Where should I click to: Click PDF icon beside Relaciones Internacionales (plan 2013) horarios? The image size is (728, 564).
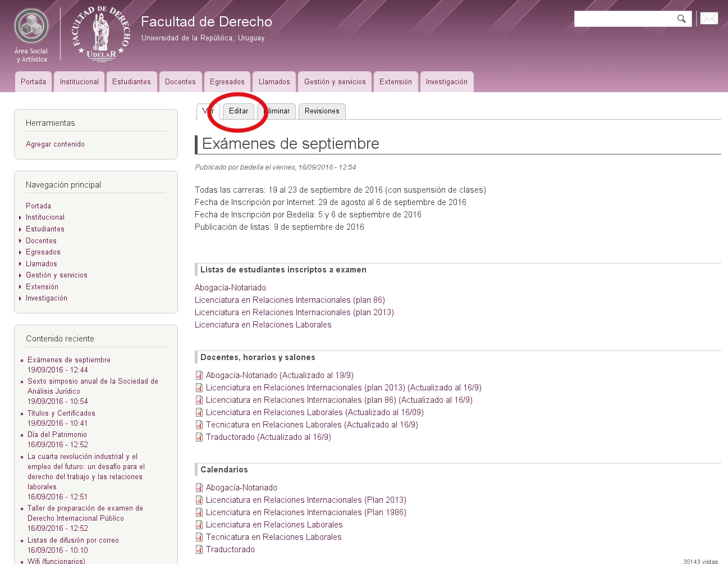199,388
